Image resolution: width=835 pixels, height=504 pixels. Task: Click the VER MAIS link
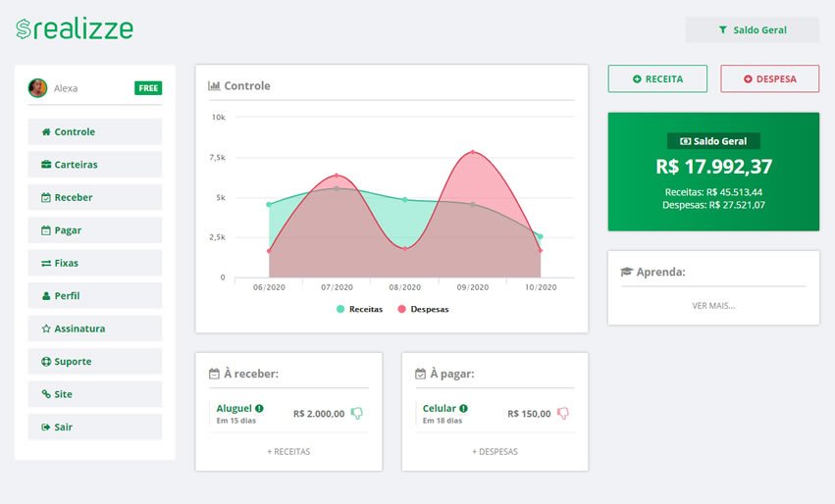point(713,305)
